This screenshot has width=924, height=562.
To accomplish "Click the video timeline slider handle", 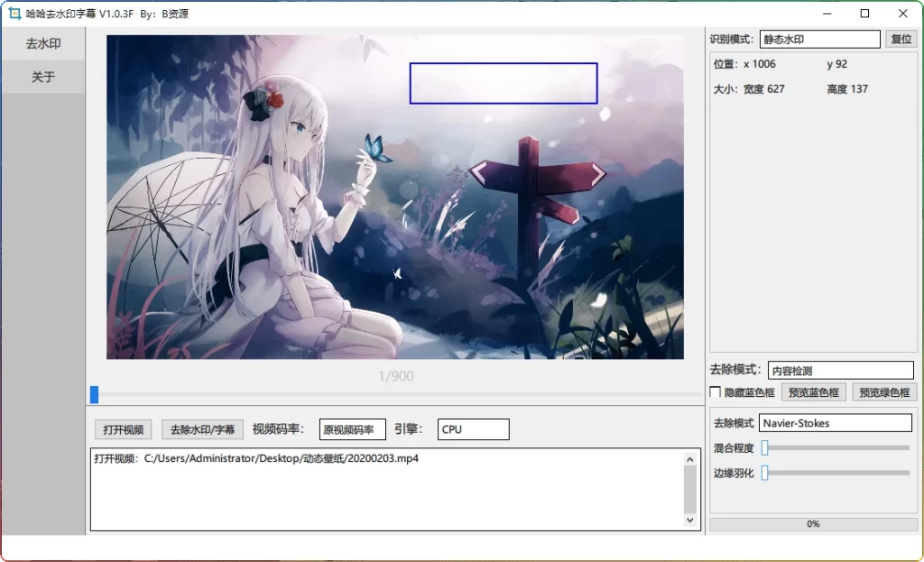I will [94, 395].
